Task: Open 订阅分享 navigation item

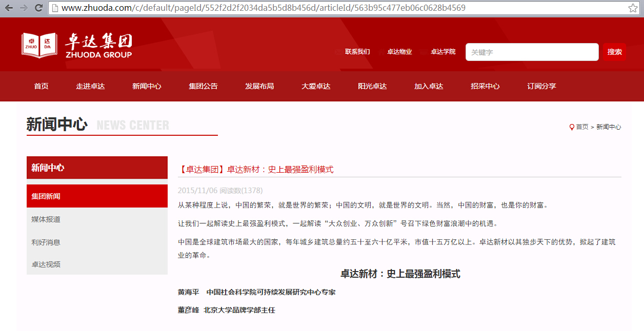Action: click(x=541, y=86)
